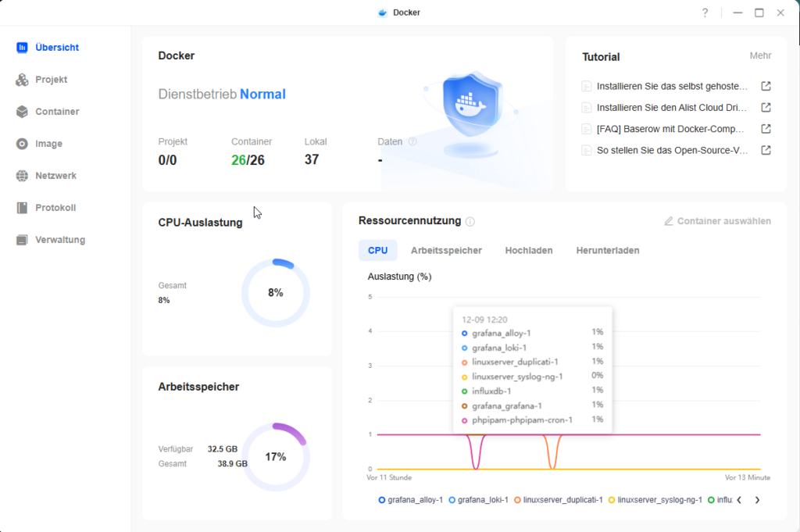Click info icon next to Ressourcennutzung

tap(470, 222)
